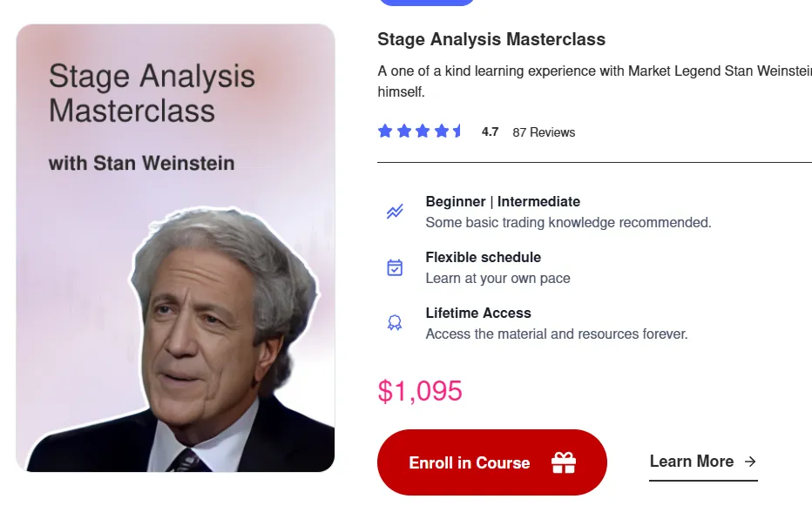This screenshot has height=526, width=812.
Task: Click the fourth rating star
Action: click(442, 131)
